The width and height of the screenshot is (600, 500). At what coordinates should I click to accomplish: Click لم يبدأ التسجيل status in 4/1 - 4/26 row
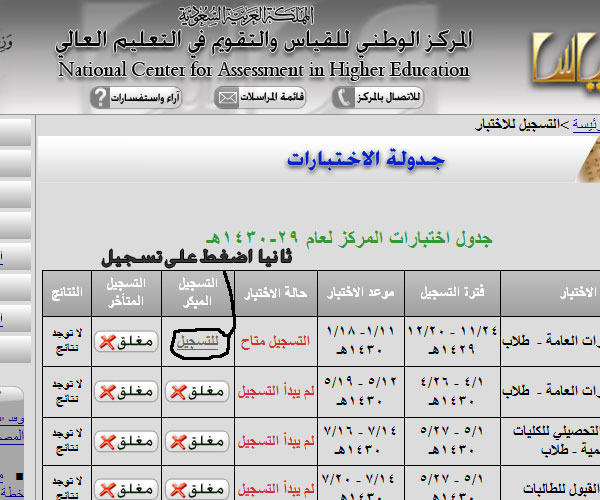click(276, 391)
